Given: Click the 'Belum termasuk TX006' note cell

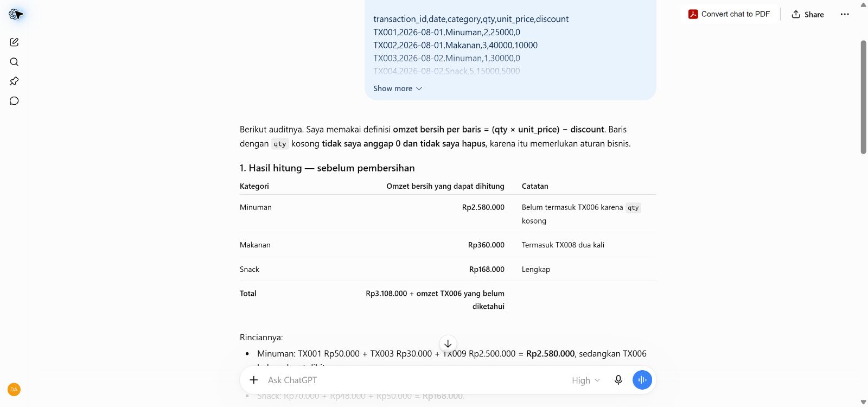Looking at the screenshot, I should coord(582,214).
